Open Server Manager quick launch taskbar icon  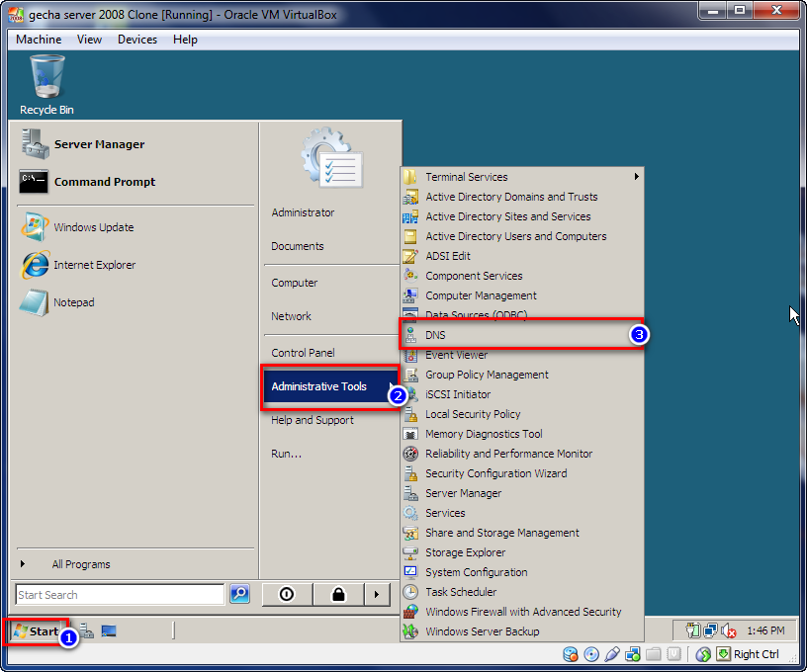(86, 630)
